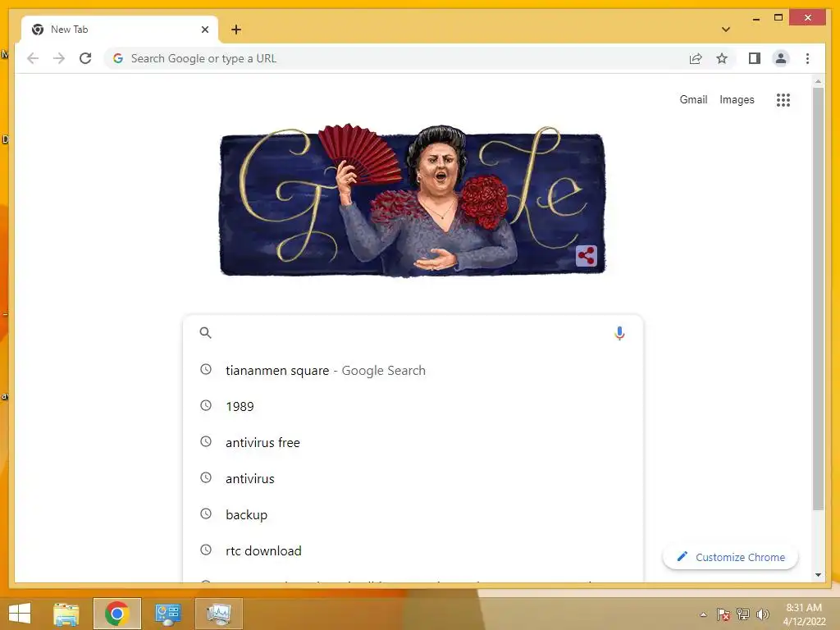The width and height of the screenshot is (840, 630).
Task: Open Gmail link
Action: pos(693,99)
